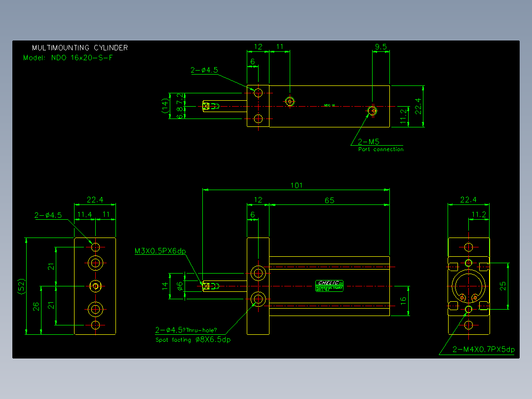The height and width of the screenshot is (399, 532).
Task: Pick the 65 dimension value
Action: click(x=329, y=200)
